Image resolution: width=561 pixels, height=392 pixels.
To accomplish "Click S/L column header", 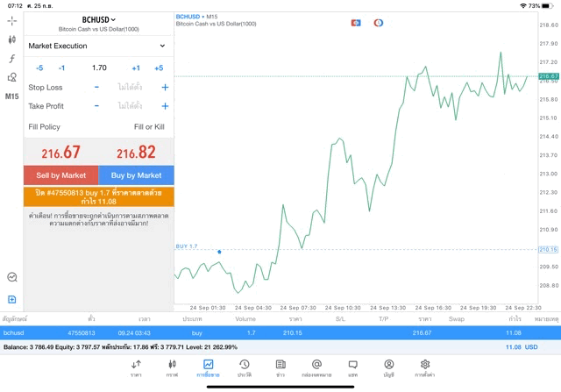I will [x=340, y=318].
